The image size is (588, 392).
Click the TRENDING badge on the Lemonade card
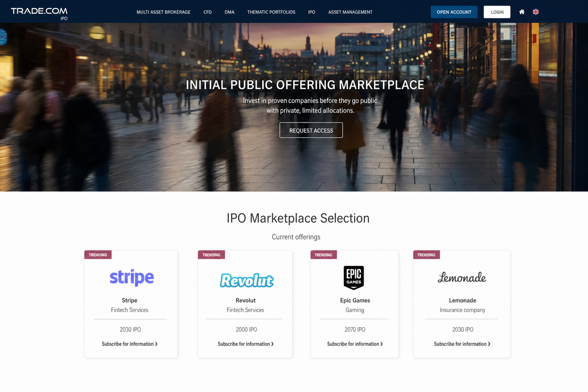point(426,255)
